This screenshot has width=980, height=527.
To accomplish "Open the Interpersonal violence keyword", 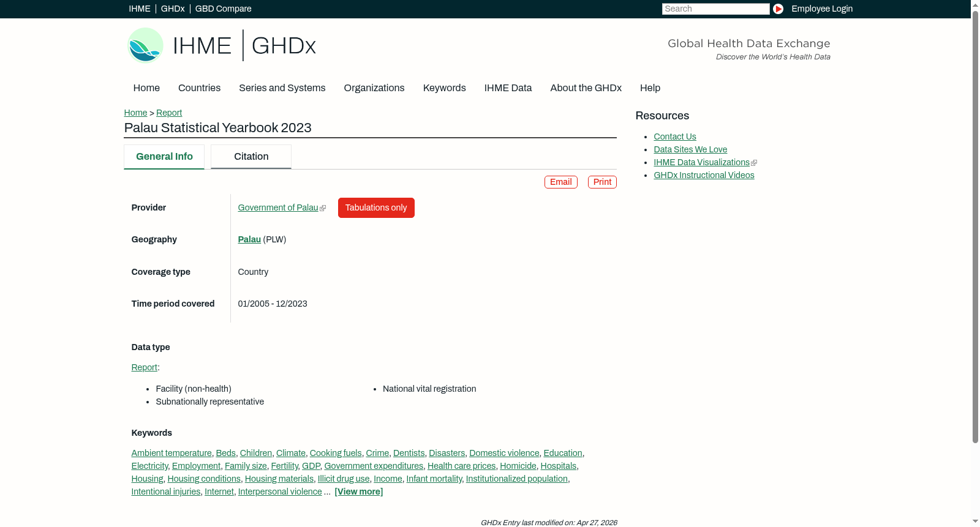I will click(x=280, y=491).
